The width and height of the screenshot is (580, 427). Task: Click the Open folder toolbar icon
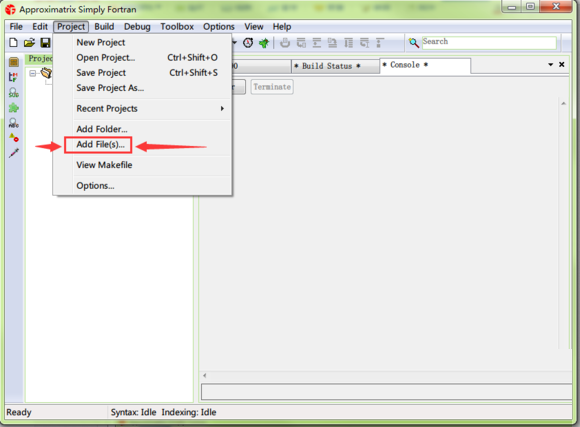coord(29,43)
